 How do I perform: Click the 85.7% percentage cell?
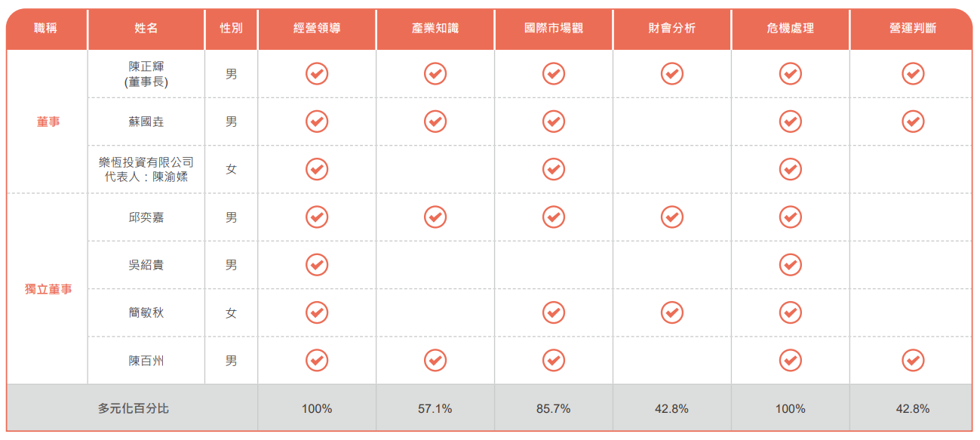point(554,408)
